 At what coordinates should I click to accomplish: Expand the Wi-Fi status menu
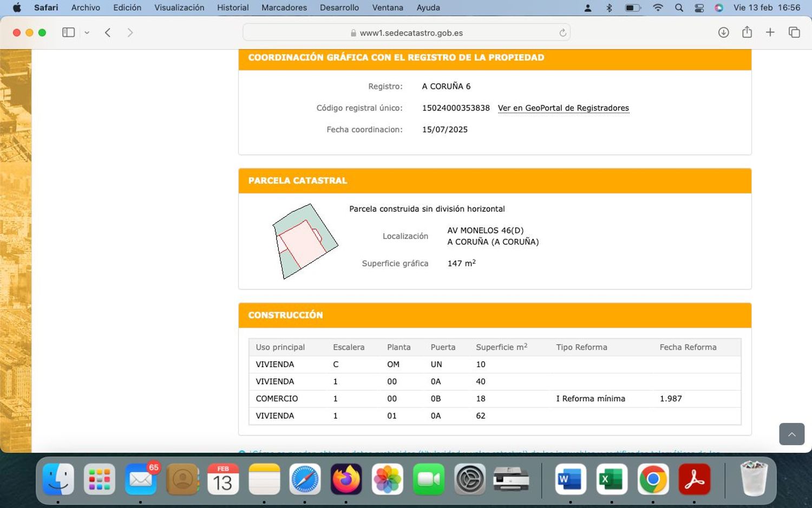[x=658, y=8]
